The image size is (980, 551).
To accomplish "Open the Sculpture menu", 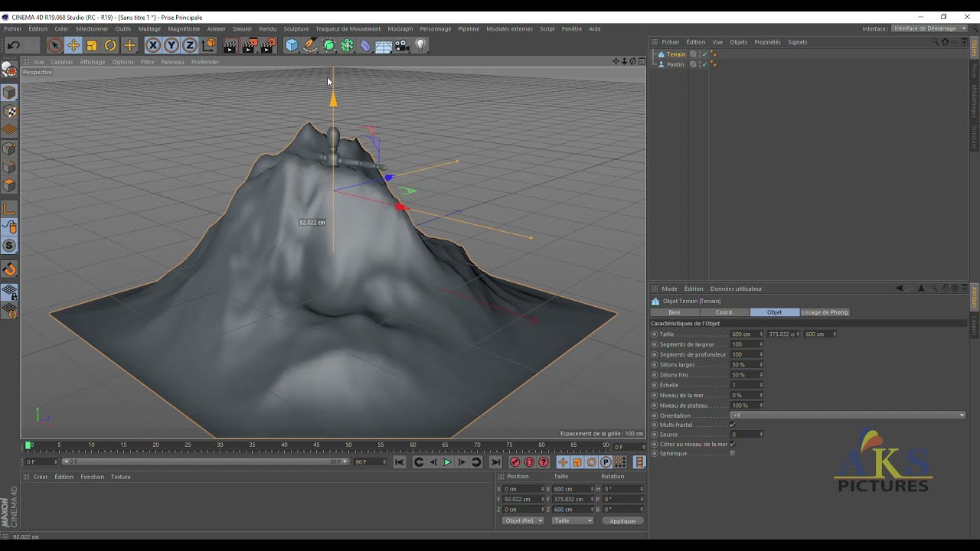I will [296, 29].
